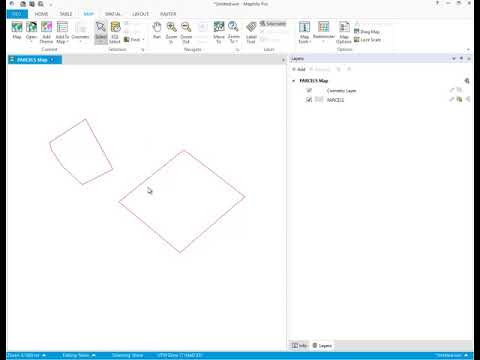Switch to the HOME ribbon tab
This screenshot has height=360, width=480.
(41, 14)
